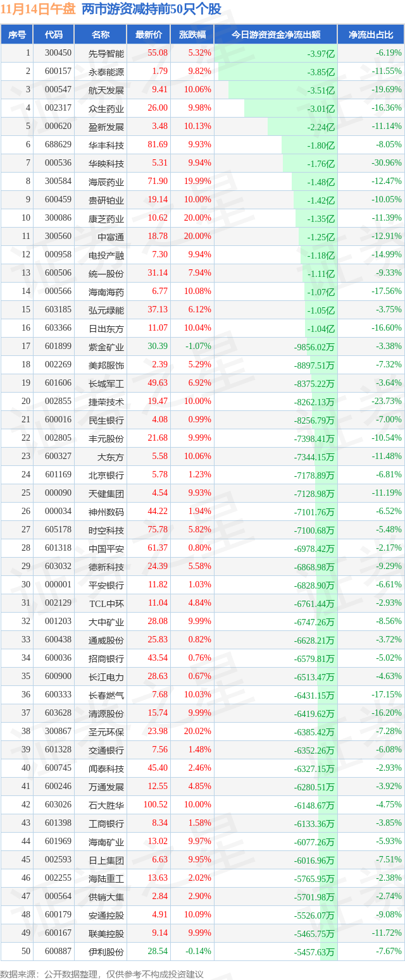
Task: Click code 000566 for 海南海药
Action: coord(58,291)
